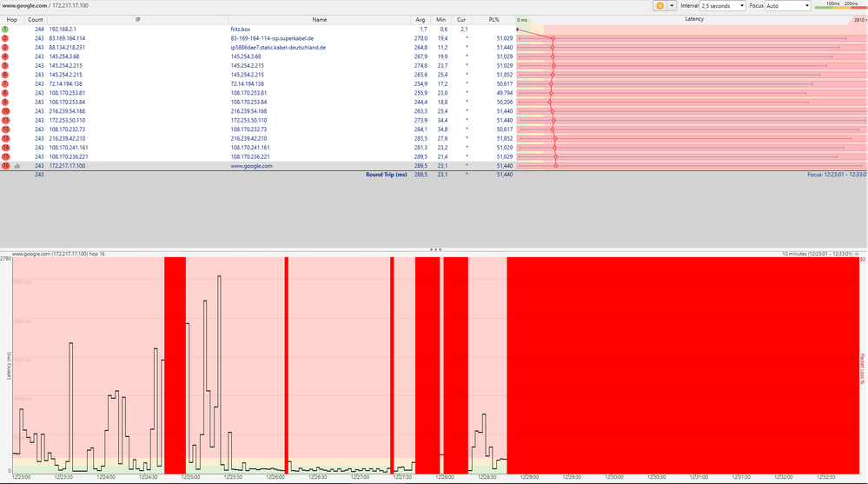Click the Name column header
The width and height of the screenshot is (868, 484).
[319, 19]
